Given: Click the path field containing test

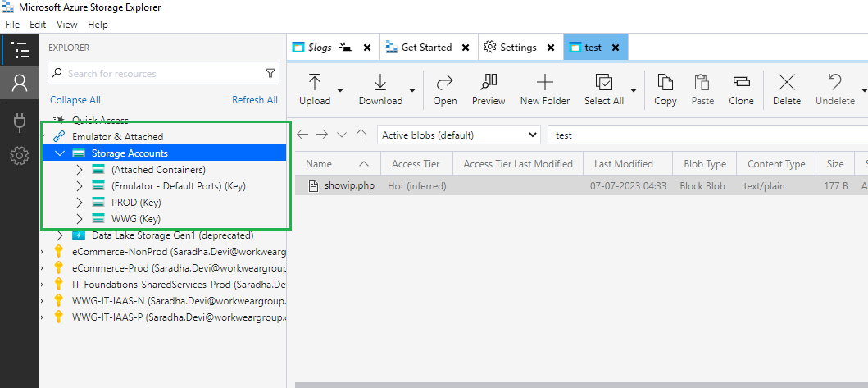Looking at the screenshot, I should click(x=707, y=135).
